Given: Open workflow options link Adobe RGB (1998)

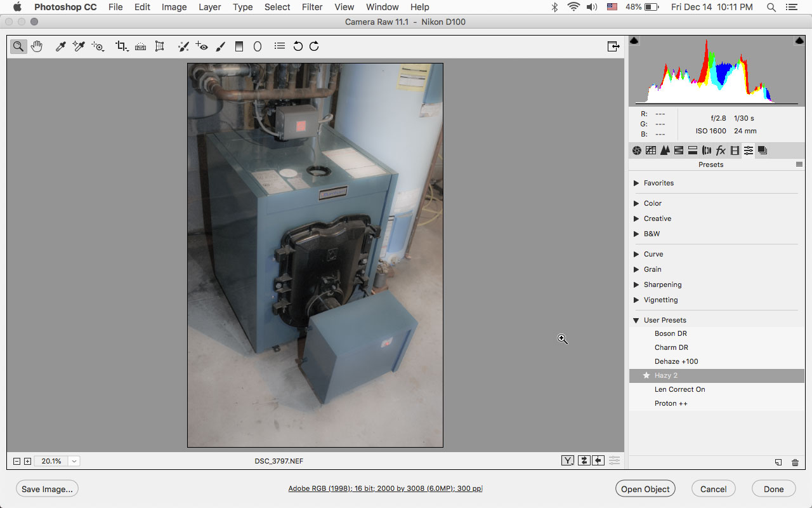Looking at the screenshot, I should (386, 489).
